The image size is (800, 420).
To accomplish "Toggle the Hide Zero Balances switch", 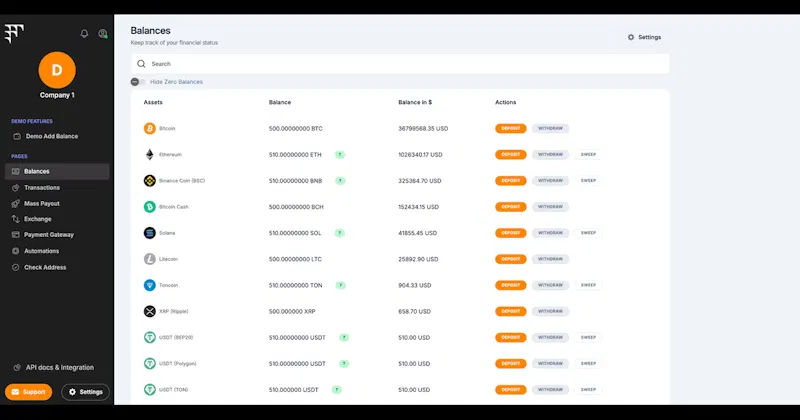I will click(x=138, y=82).
